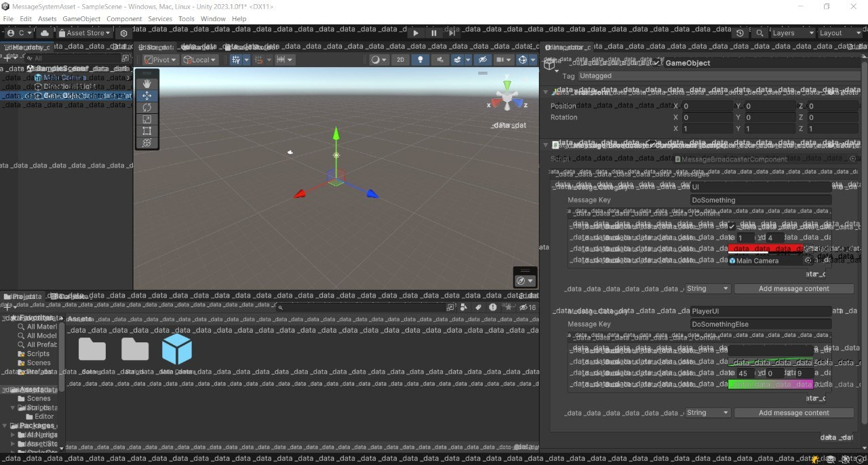Select the Main Camera in Hierarchy
The width and height of the screenshot is (868, 465).
pyautogui.click(x=64, y=77)
